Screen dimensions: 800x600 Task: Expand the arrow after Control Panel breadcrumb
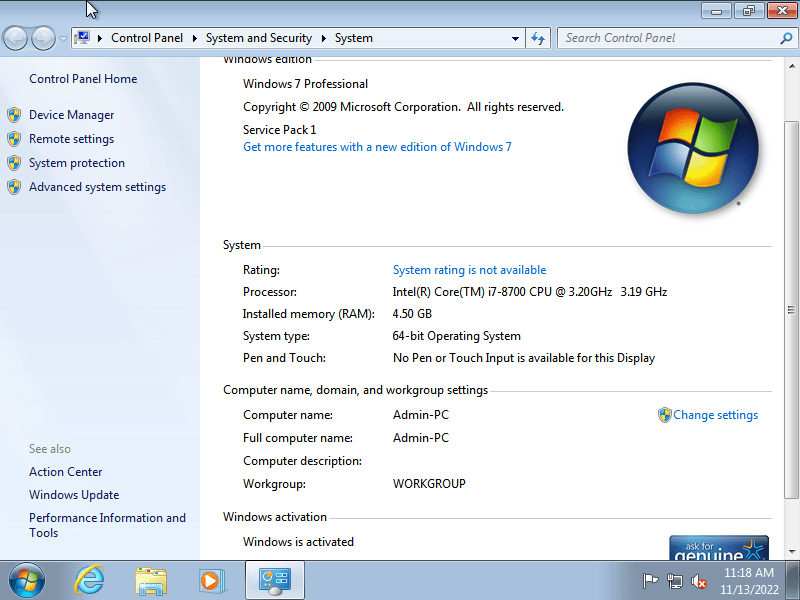pyautogui.click(x=194, y=38)
